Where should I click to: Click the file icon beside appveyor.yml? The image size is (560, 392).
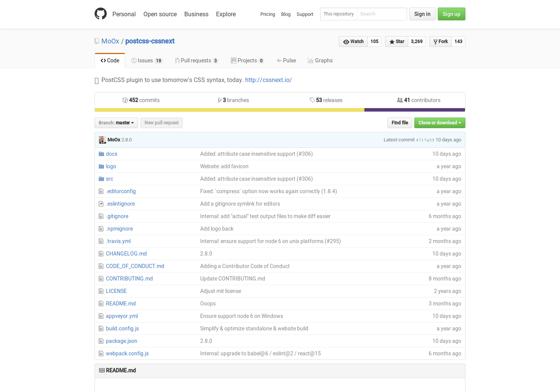pos(101,316)
